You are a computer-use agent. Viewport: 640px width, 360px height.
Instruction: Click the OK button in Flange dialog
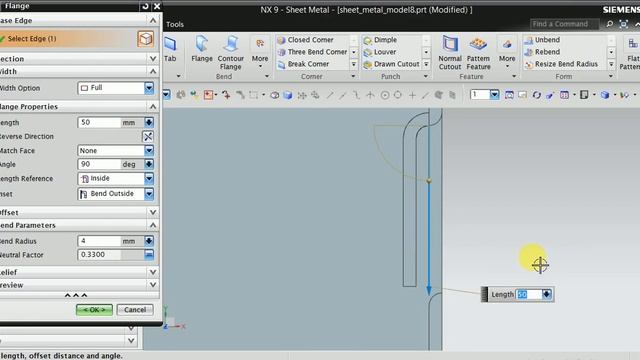tap(94, 310)
